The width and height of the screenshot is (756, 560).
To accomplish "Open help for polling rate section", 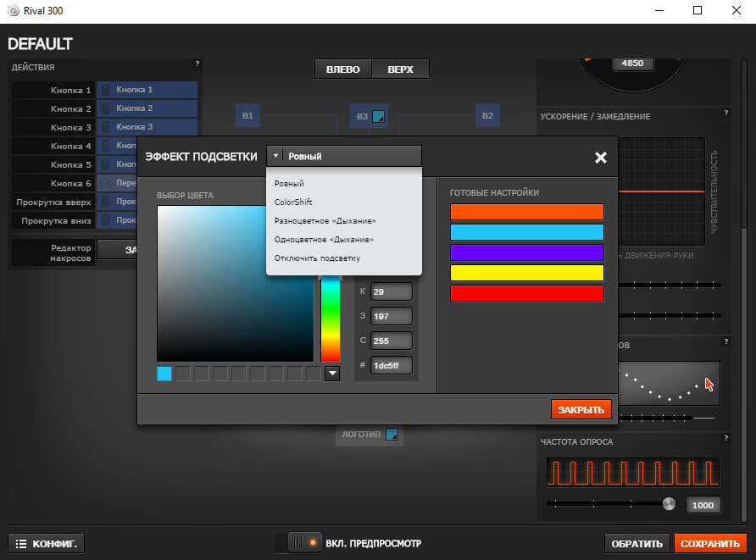I will [x=725, y=438].
